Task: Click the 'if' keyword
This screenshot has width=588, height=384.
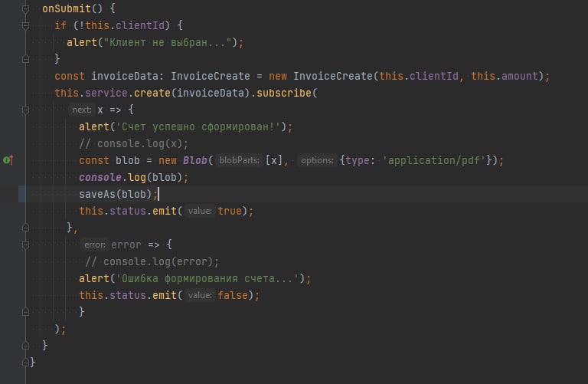Action: coord(60,25)
